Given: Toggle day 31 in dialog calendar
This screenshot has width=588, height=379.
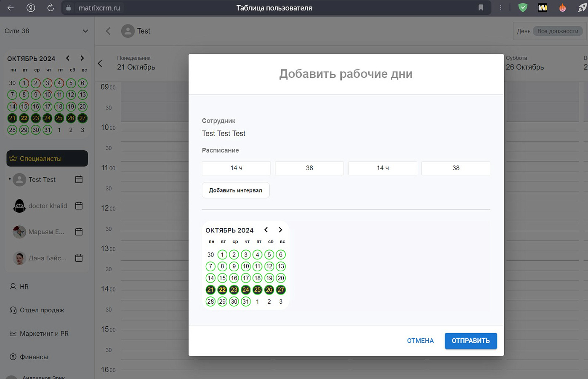Looking at the screenshot, I should tap(246, 302).
